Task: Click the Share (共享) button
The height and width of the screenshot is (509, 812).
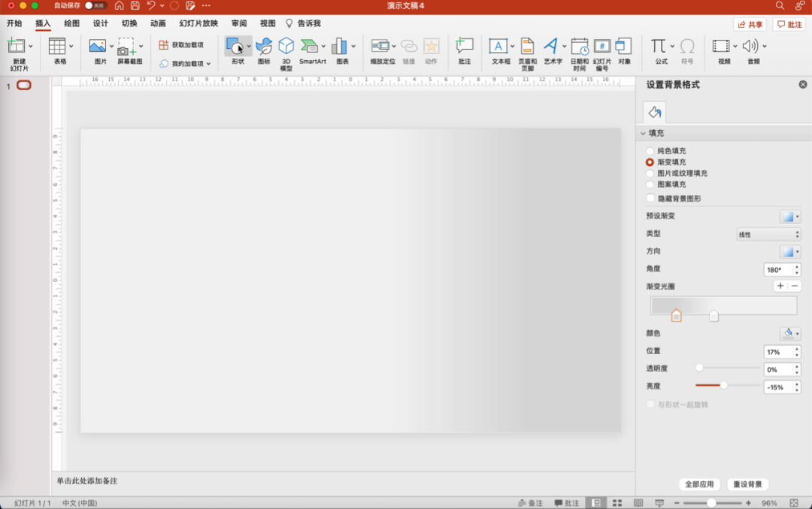Action: click(750, 24)
